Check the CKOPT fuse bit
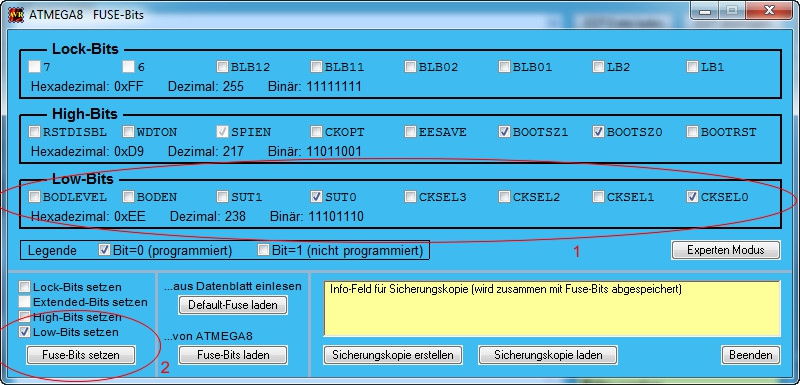 tap(316, 132)
